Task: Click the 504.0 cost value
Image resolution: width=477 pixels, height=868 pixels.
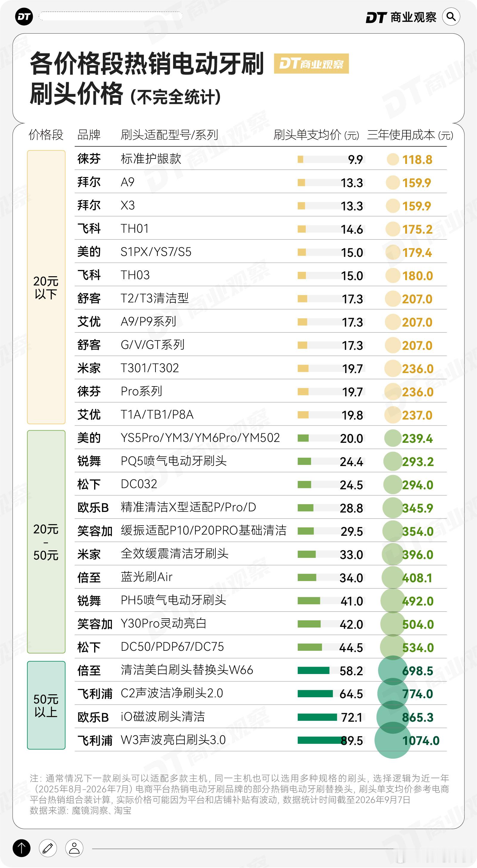Action: [418, 625]
